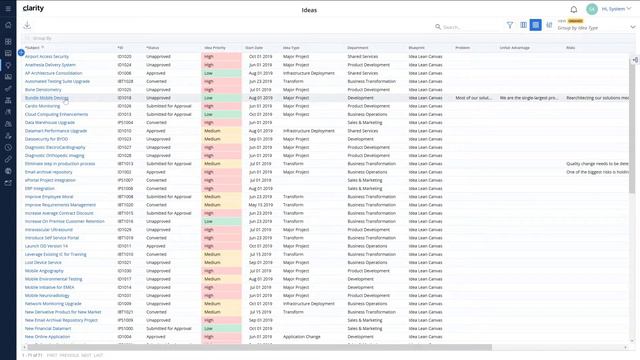640x360 pixels.
Task: Click Risks cell of Email archive repository
Action: tap(597, 172)
